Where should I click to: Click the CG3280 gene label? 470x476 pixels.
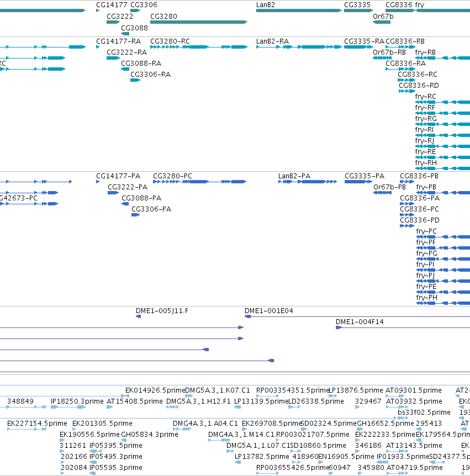163,17
